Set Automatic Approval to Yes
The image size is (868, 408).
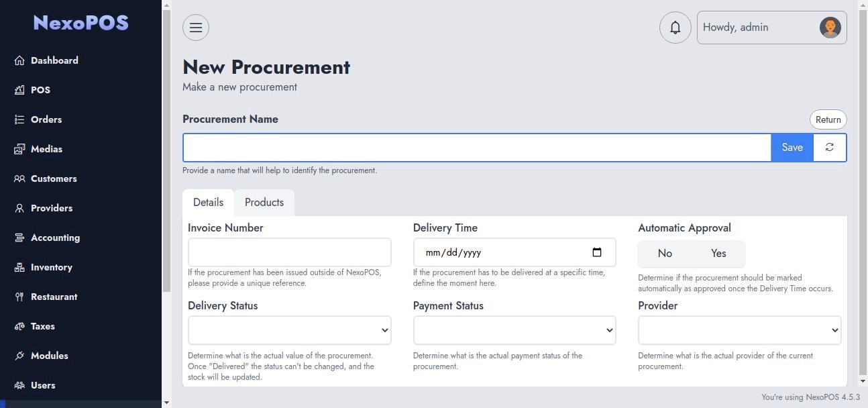tap(718, 253)
